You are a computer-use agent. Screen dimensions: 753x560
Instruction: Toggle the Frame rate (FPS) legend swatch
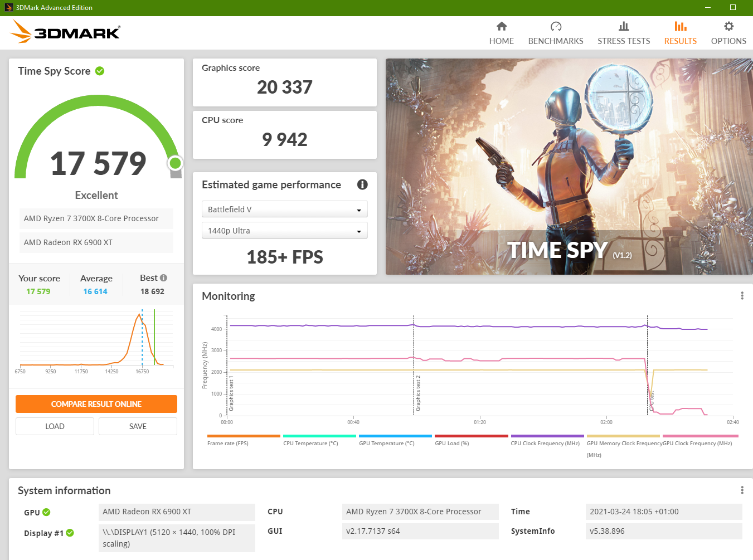tap(244, 436)
